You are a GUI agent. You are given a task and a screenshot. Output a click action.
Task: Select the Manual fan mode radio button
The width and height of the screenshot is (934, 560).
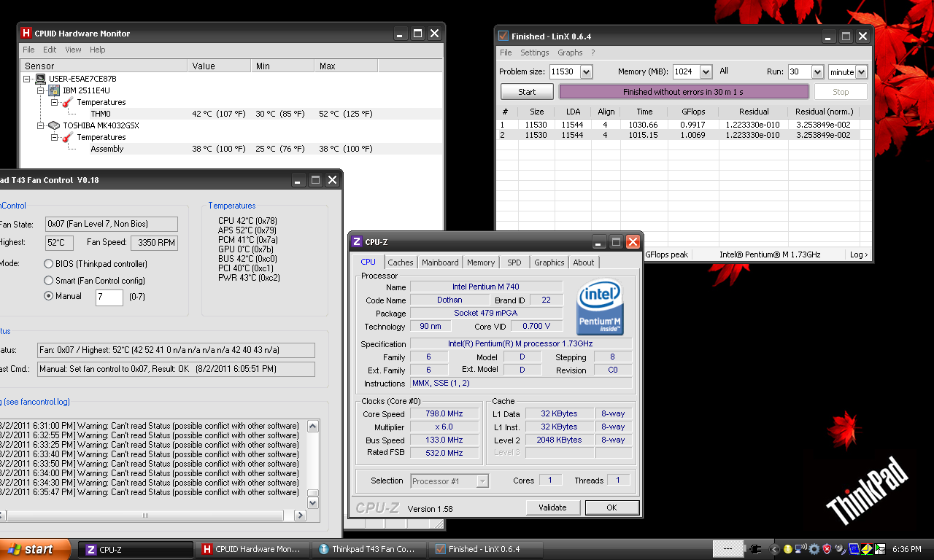click(x=48, y=296)
